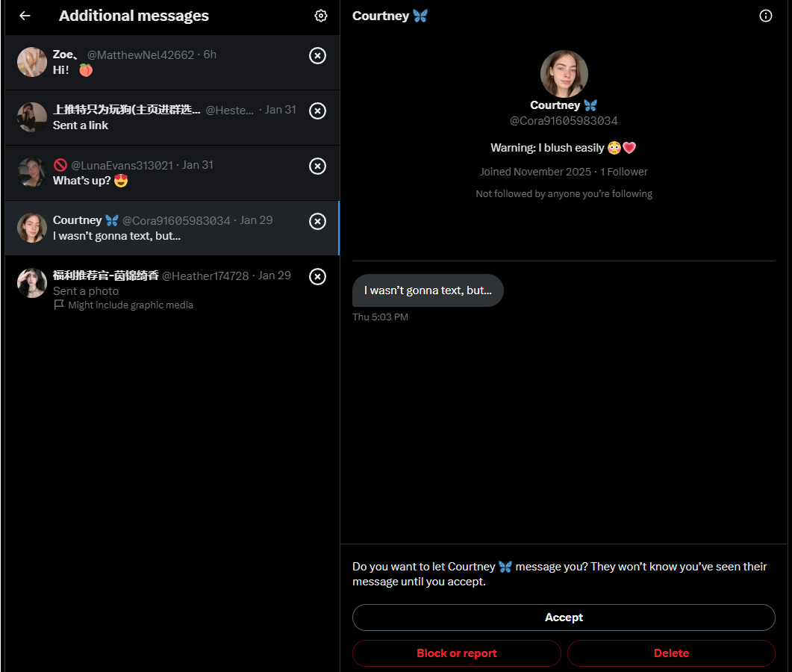Open Zoe's 'Hi!' conversation
The width and height of the screenshot is (792, 672).
click(x=172, y=63)
